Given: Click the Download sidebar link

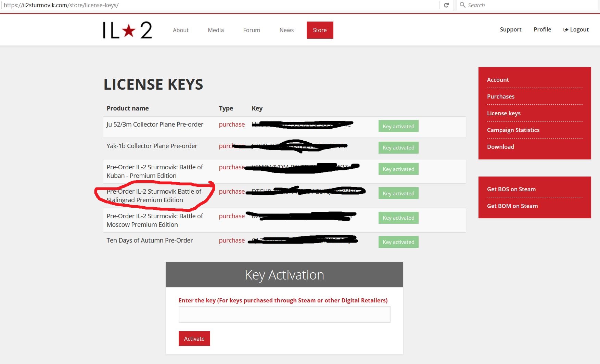Looking at the screenshot, I should [x=500, y=147].
